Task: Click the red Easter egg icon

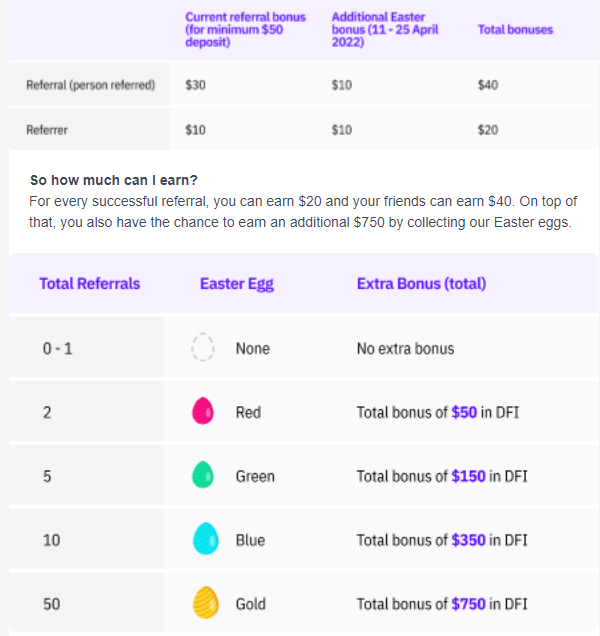Action: tap(204, 412)
